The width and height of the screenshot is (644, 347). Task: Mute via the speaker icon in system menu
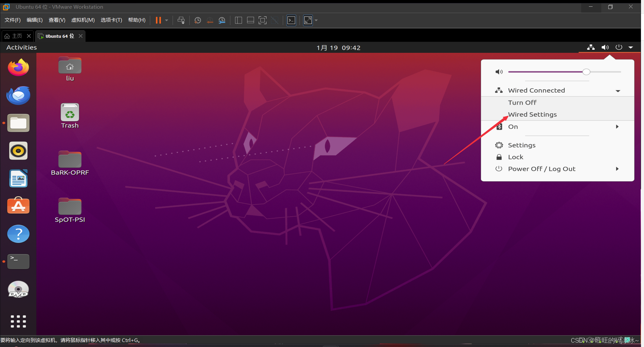click(499, 72)
